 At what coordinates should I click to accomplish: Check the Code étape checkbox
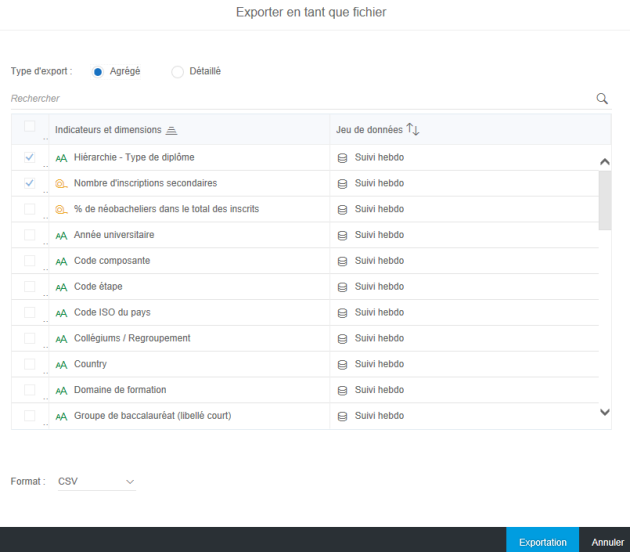[x=29, y=286]
